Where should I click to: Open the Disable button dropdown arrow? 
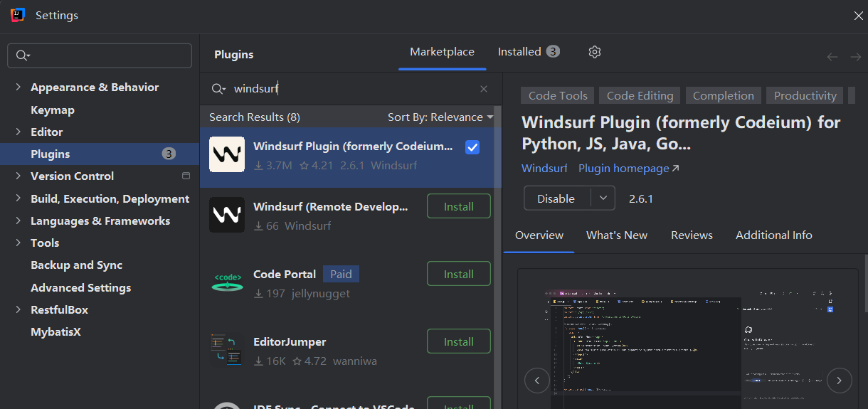click(603, 198)
